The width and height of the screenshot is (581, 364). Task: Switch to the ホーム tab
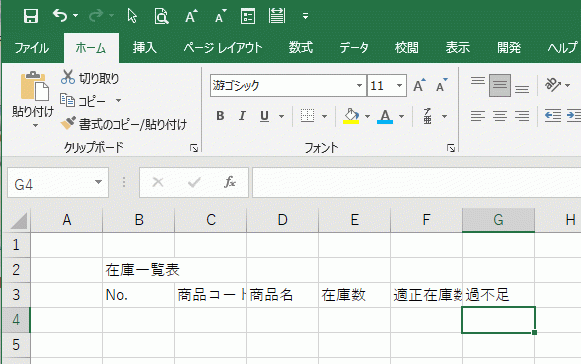(91, 48)
